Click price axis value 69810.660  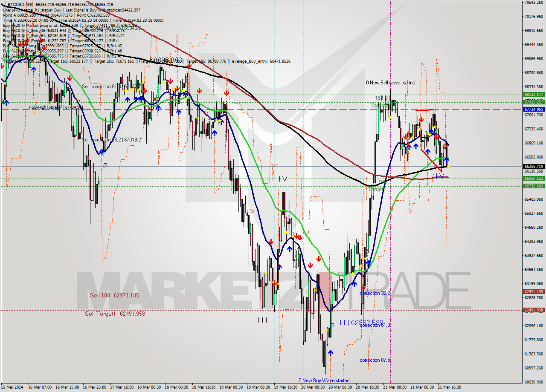[x=533, y=31]
